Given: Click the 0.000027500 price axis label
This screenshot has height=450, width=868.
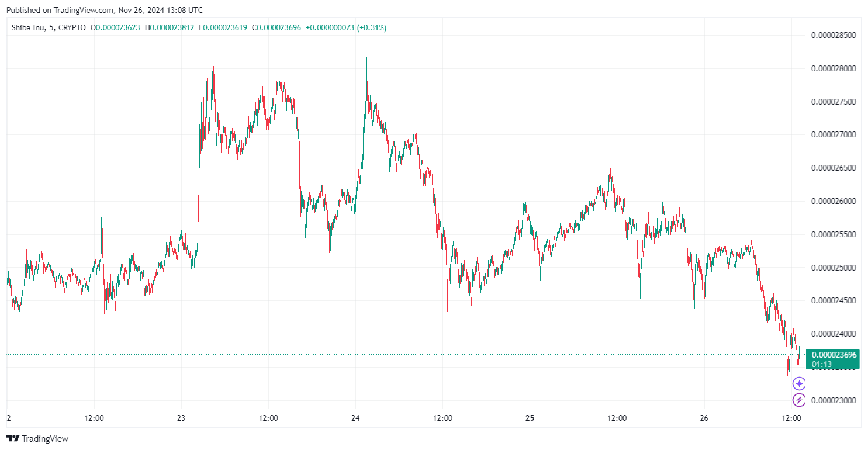Looking at the screenshot, I should [x=834, y=102].
